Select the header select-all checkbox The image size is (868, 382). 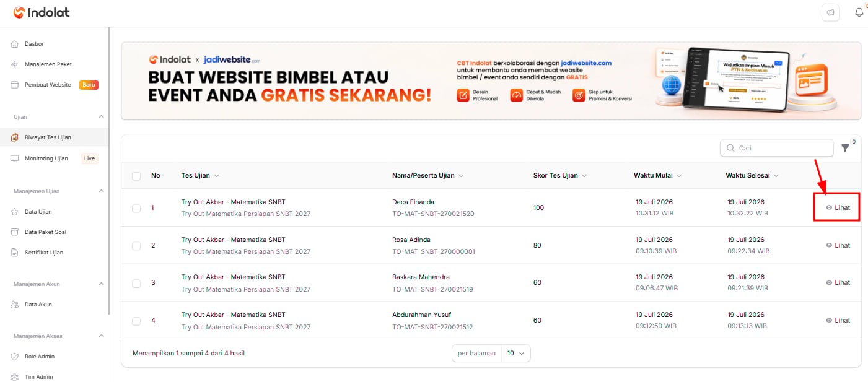coord(136,176)
